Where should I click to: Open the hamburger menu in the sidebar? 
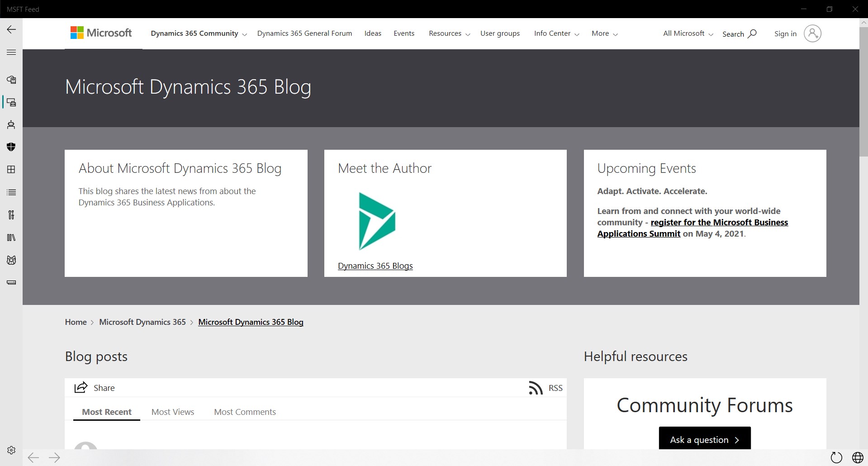point(11,52)
